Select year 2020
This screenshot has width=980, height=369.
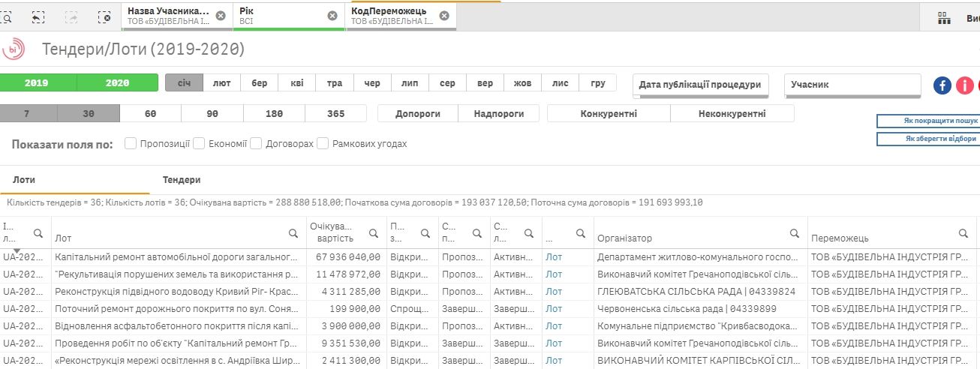pos(118,82)
